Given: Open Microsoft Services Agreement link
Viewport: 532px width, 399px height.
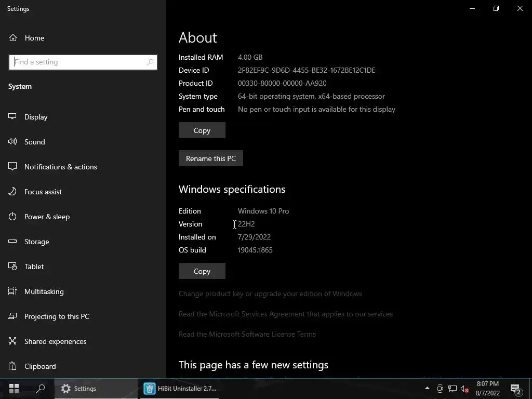Looking at the screenshot, I should pos(286,314).
